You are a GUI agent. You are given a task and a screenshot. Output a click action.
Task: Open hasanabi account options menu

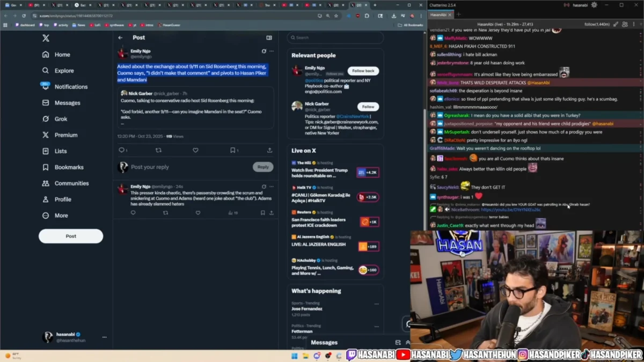coord(104,337)
